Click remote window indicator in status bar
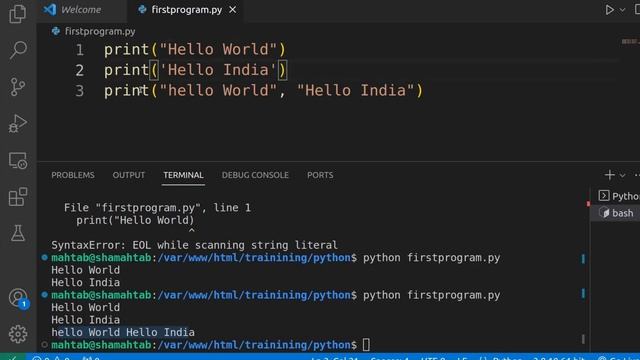The height and width of the screenshot is (360, 640). click(13, 357)
